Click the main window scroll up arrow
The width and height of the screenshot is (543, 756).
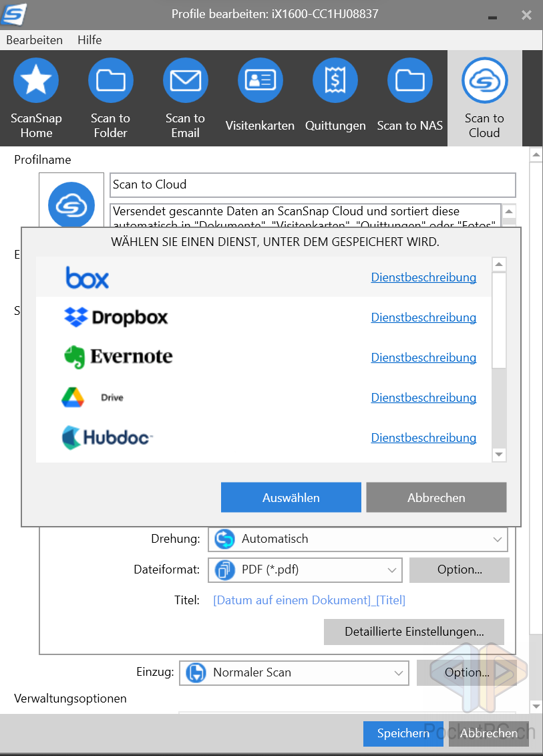536,155
